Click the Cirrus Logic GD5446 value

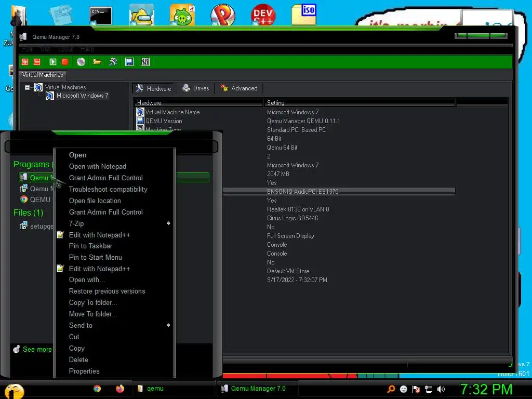[292, 218]
